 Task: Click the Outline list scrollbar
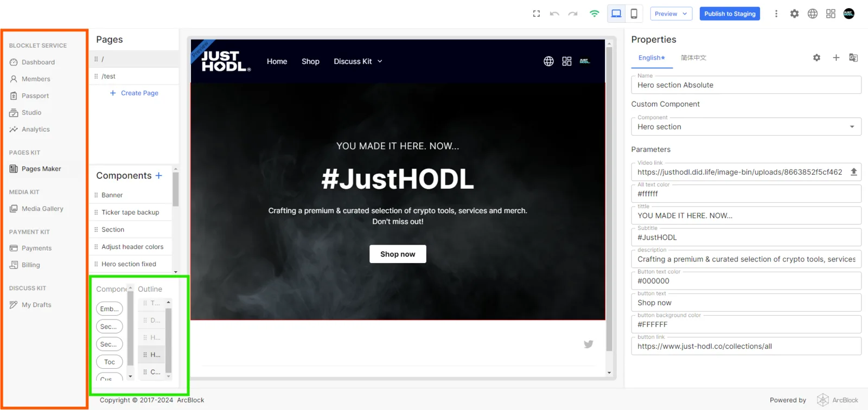pyautogui.click(x=168, y=340)
